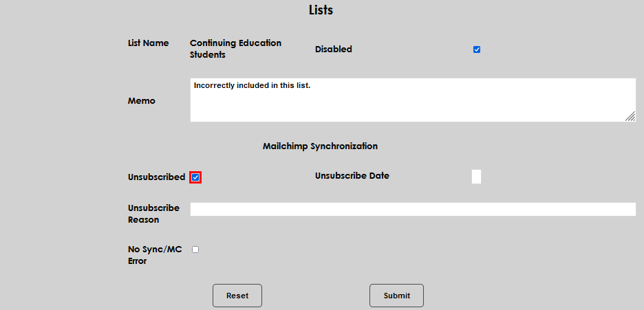644x310 pixels.
Task: Click the No Sync/MC Error label
Action: (155, 255)
